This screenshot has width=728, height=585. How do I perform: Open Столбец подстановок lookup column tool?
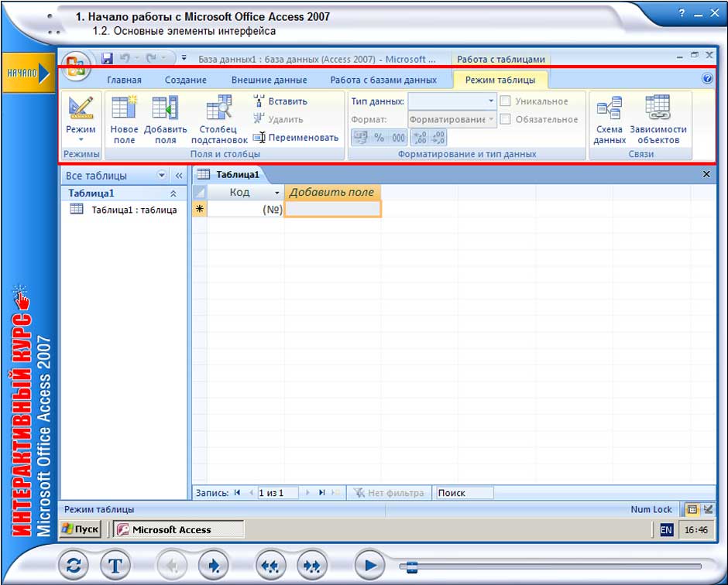[x=219, y=110]
